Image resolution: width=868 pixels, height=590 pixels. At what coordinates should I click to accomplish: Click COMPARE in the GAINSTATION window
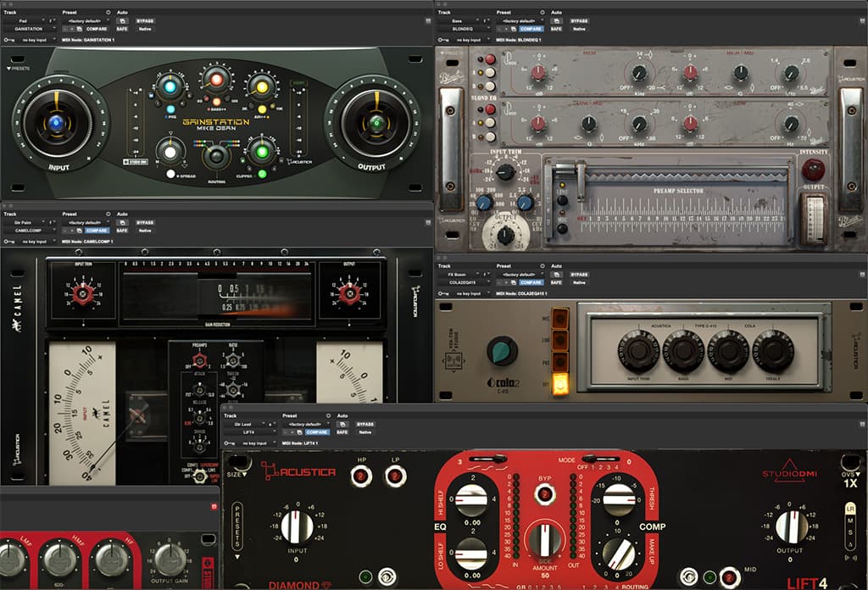coord(97,29)
